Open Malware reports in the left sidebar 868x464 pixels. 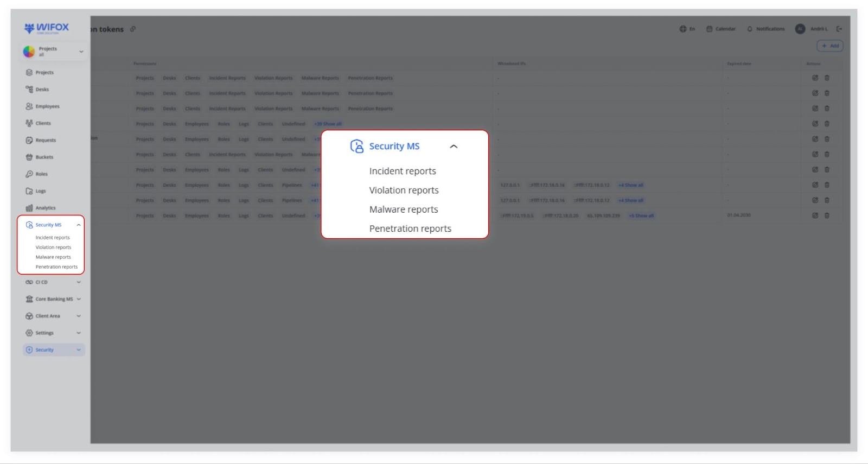(53, 257)
